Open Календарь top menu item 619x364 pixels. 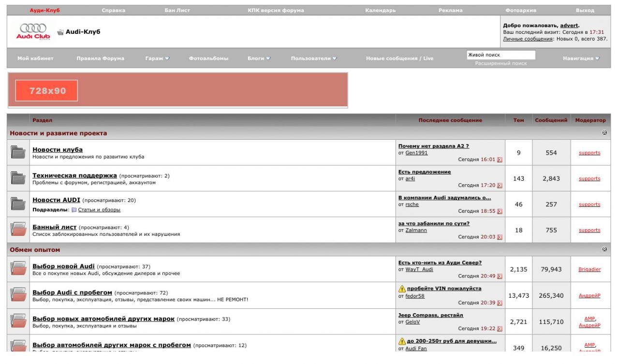click(381, 10)
